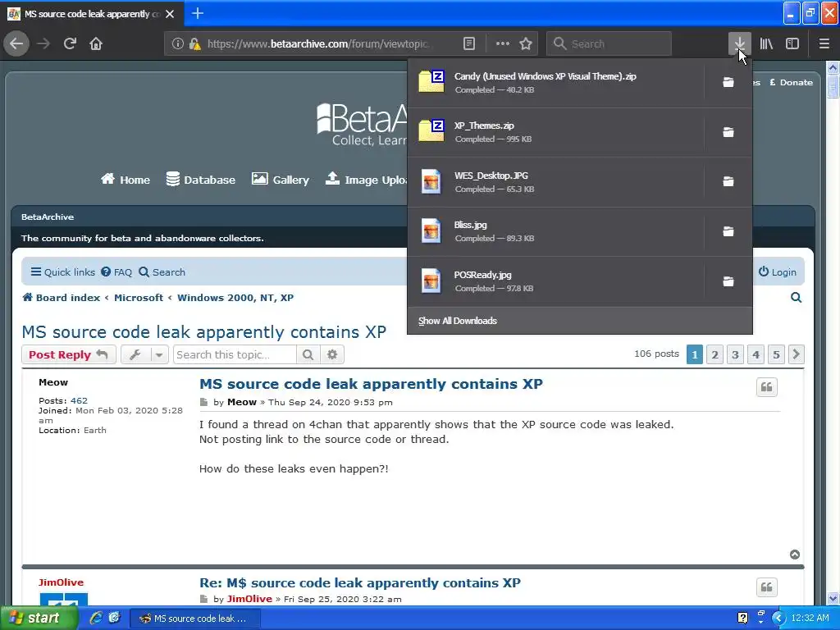Open Meow's user profile name

(x=53, y=382)
